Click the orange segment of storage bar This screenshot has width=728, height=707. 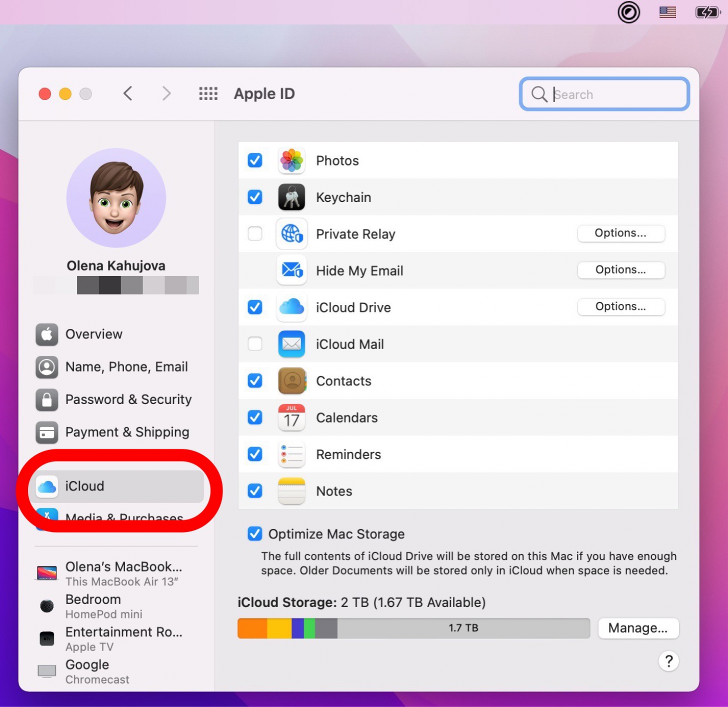[252, 628]
